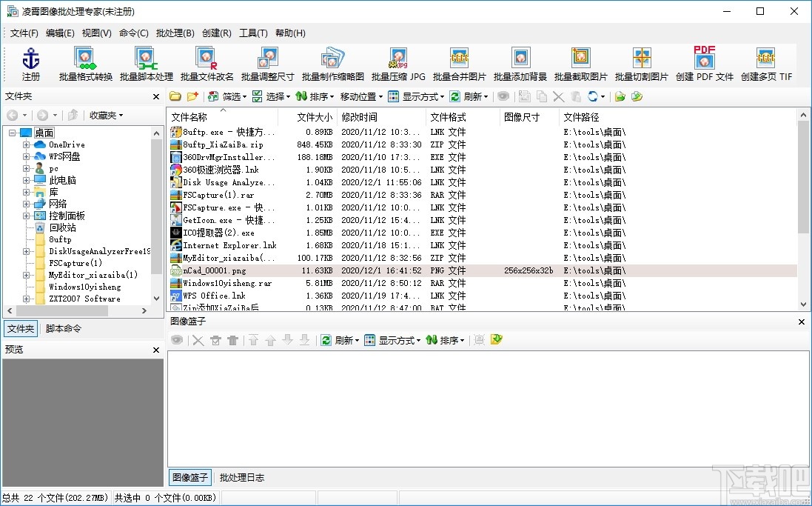812x506 pixels.
Task: Switch to 脚本命令 tab
Action: coord(63,329)
